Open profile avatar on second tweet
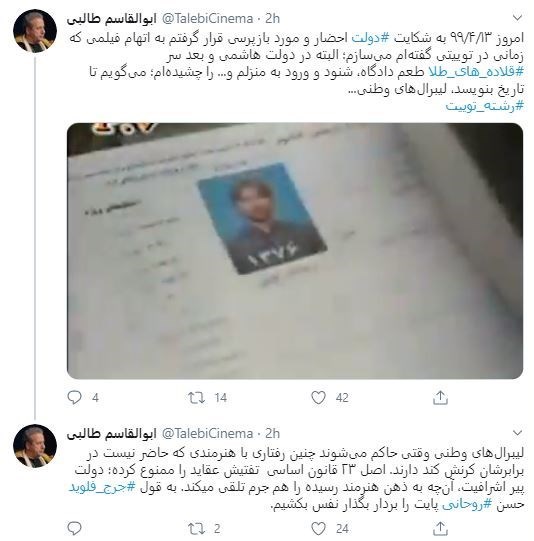The height and width of the screenshot is (541, 534). tap(35, 446)
